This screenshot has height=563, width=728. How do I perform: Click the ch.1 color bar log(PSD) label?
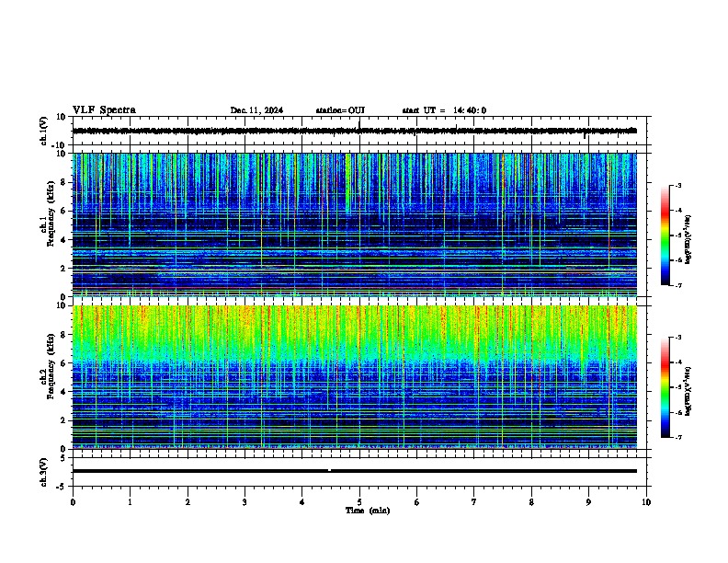[x=688, y=240]
